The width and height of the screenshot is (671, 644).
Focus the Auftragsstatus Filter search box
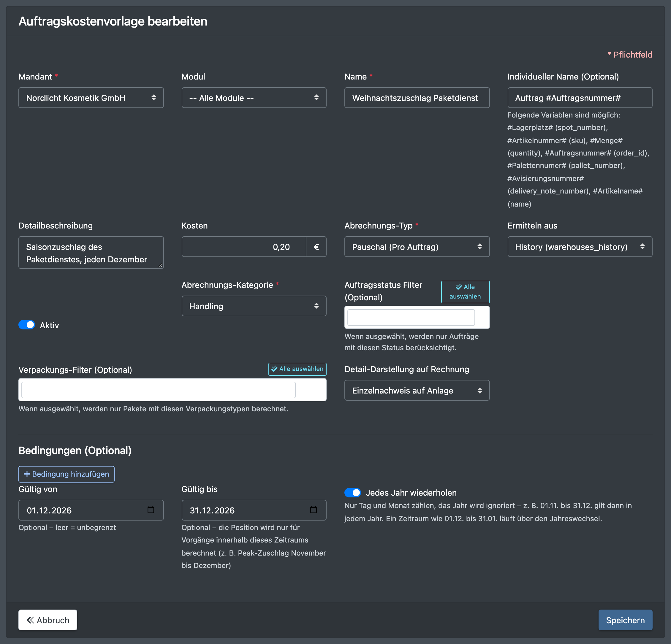pyautogui.click(x=411, y=318)
